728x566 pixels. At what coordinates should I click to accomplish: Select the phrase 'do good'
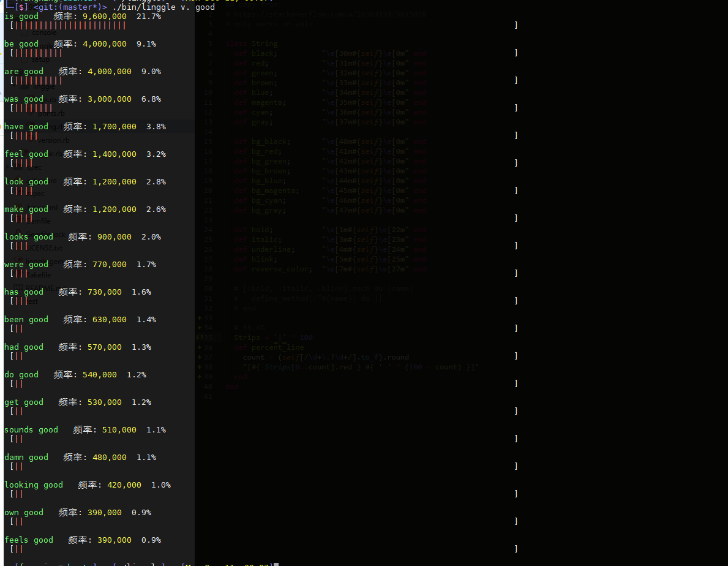point(21,375)
